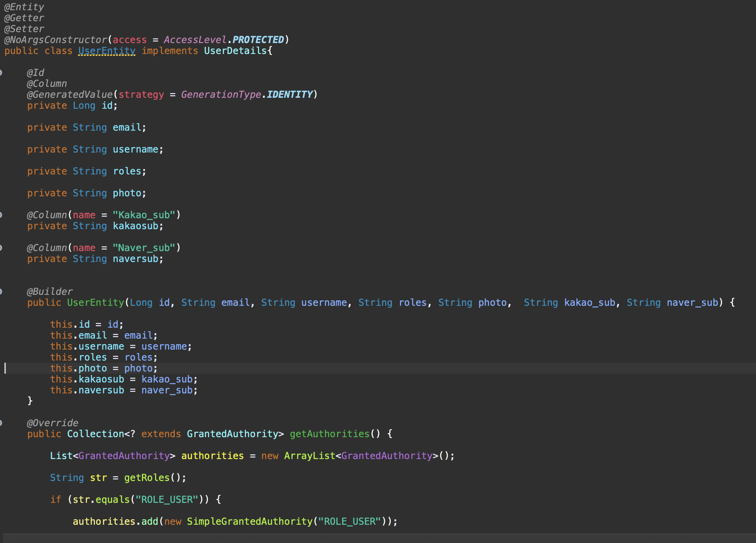Image resolution: width=756 pixels, height=543 pixels.
Task: Click the getAuthorities method name
Action: [329, 434]
